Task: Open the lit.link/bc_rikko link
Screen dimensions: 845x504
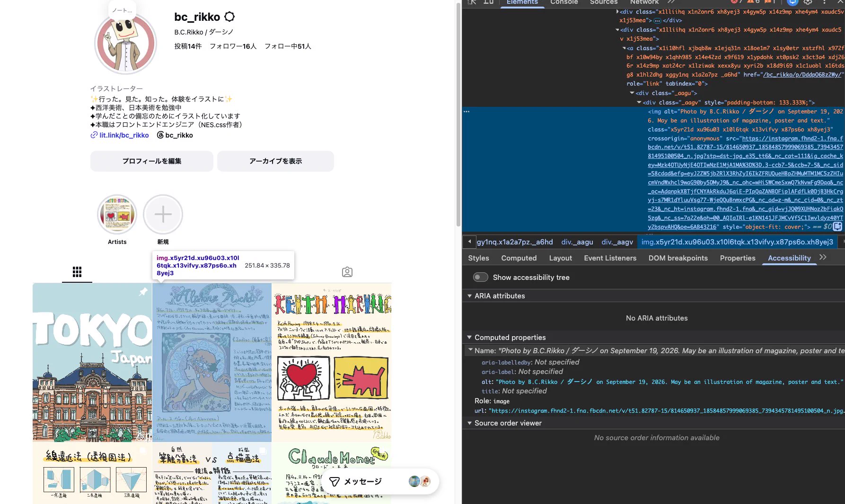Action: (120, 135)
